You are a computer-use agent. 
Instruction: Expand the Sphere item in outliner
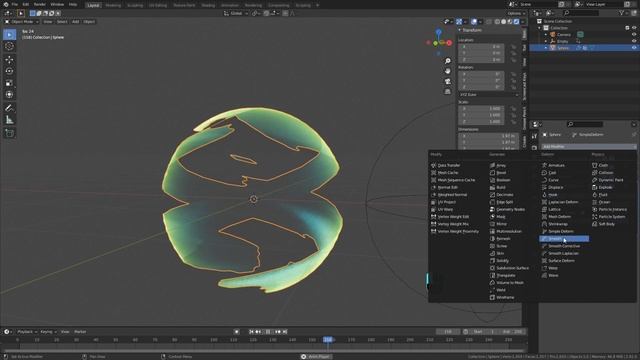pyautogui.click(x=546, y=48)
